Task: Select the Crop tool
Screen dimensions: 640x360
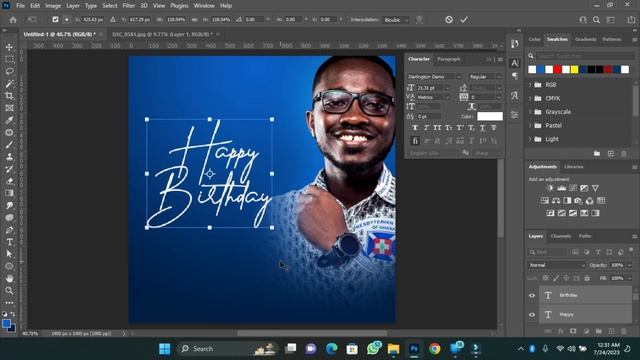Action: [x=9, y=96]
